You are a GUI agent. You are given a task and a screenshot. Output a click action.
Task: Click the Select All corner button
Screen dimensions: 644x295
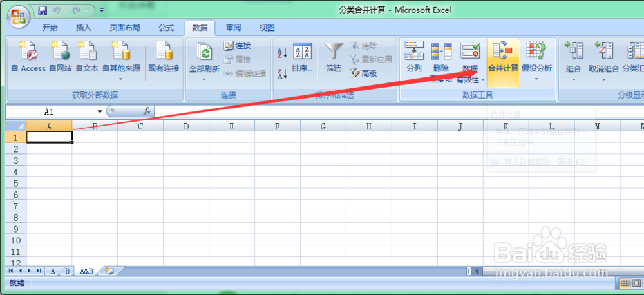point(16,126)
